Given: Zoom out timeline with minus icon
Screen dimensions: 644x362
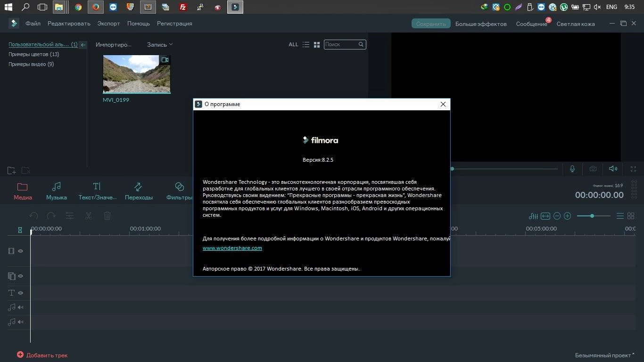Looking at the screenshot, I should point(557,216).
